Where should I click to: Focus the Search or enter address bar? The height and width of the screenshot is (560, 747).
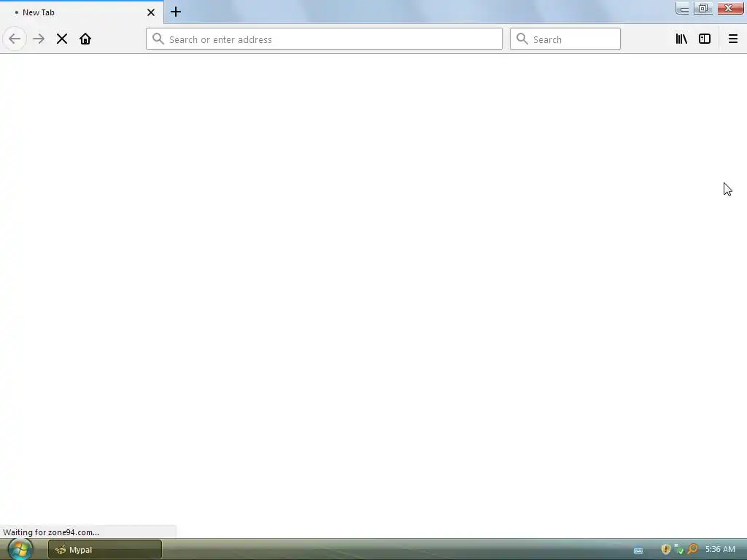324,39
